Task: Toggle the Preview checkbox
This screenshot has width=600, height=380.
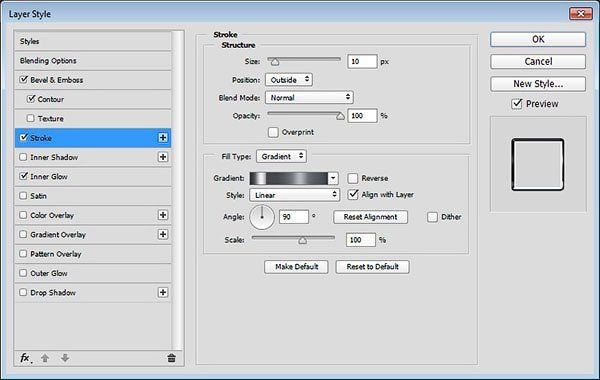Action: tap(517, 104)
